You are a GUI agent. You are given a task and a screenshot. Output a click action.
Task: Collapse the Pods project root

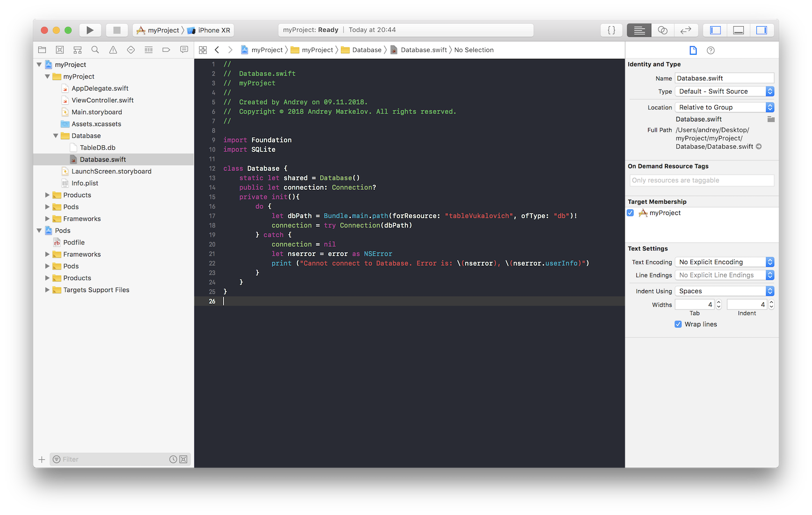click(39, 231)
